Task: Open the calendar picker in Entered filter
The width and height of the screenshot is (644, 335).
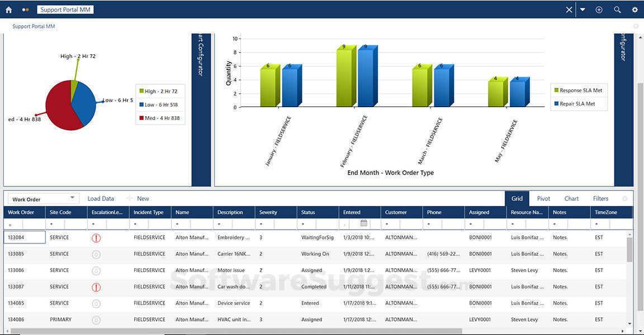Action: pos(363,223)
